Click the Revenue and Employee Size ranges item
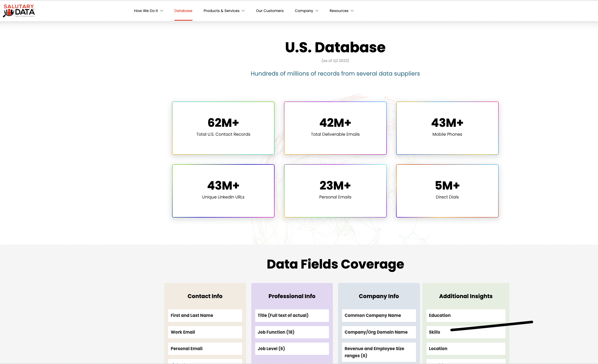Screen dimensions: 598x364 pos(378,352)
